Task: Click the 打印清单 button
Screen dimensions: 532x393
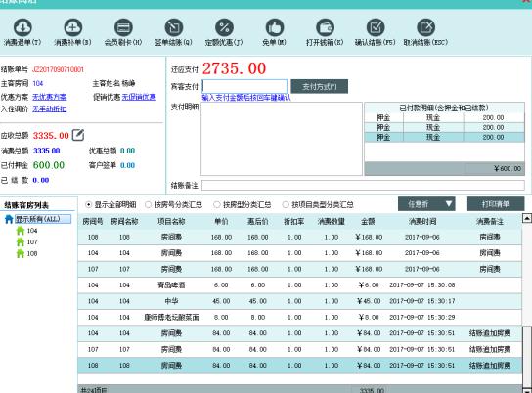Action: [x=496, y=204]
